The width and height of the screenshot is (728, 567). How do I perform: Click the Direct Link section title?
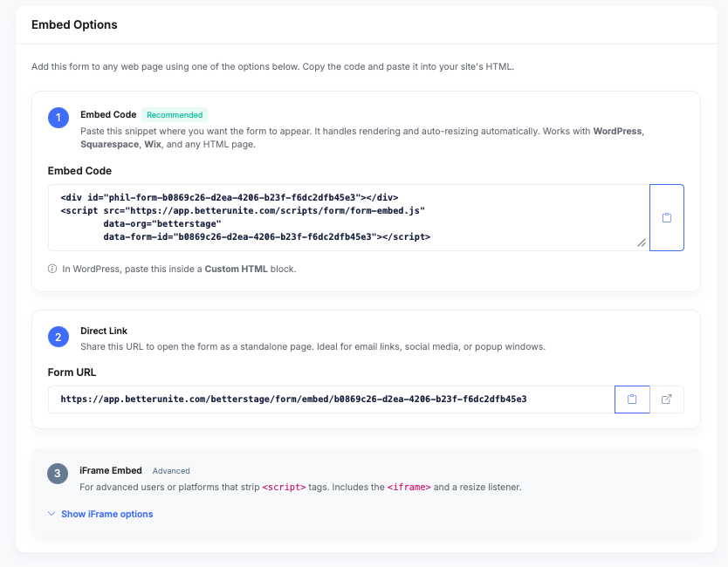(104, 331)
